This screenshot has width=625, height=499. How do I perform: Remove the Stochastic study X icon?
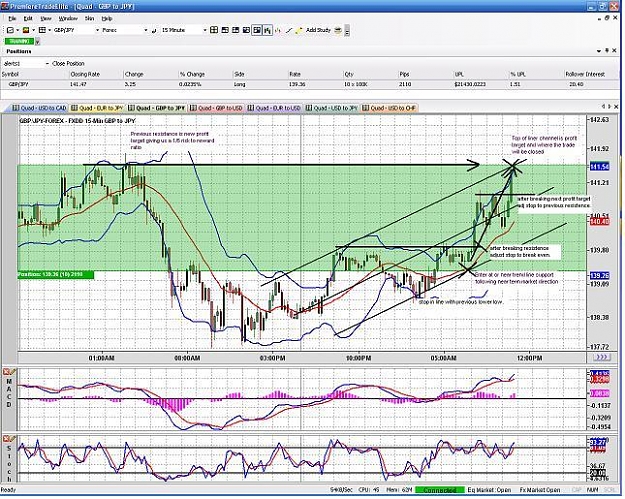click(x=6, y=439)
